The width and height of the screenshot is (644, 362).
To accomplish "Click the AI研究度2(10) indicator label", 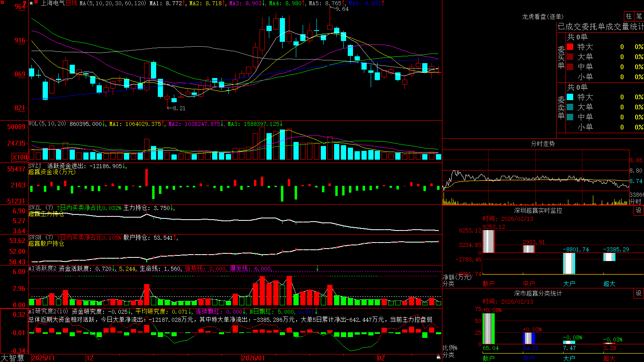I will (49, 311).
